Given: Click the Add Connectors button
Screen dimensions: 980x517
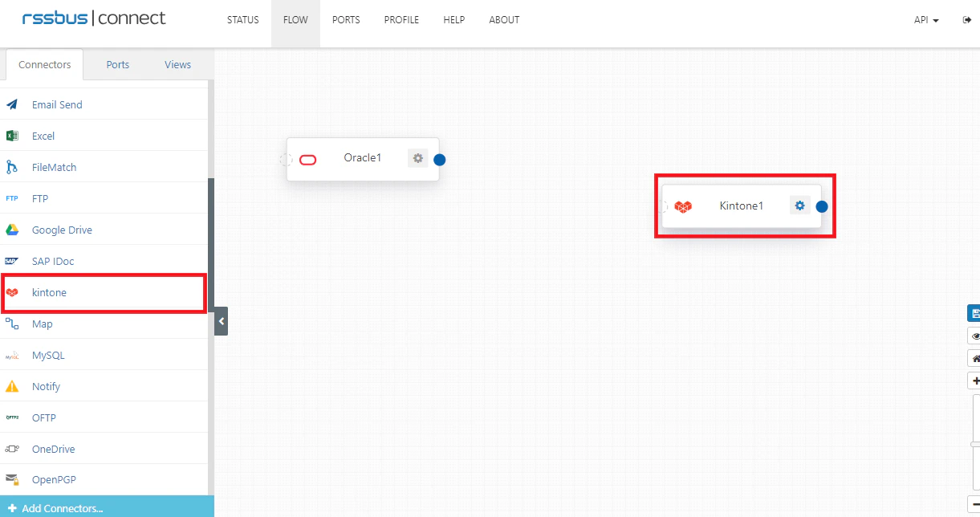Looking at the screenshot, I should coord(107,507).
